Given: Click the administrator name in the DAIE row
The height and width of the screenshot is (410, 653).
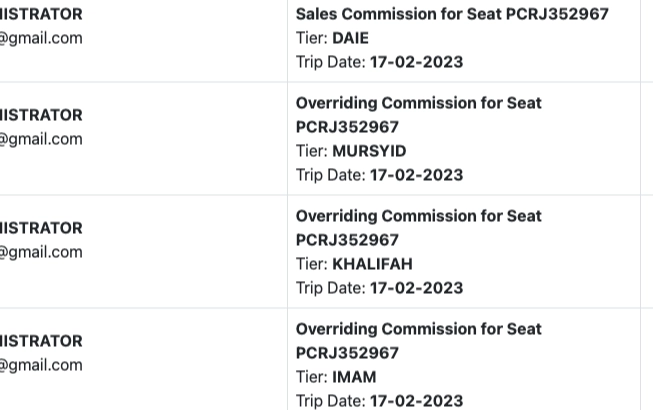Looking at the screenshot, I should (x=41, y=15).
